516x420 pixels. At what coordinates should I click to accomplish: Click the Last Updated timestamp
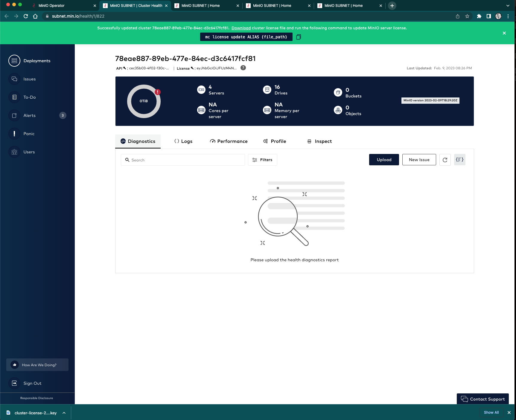pyautogui.click(x=439, y=68)
